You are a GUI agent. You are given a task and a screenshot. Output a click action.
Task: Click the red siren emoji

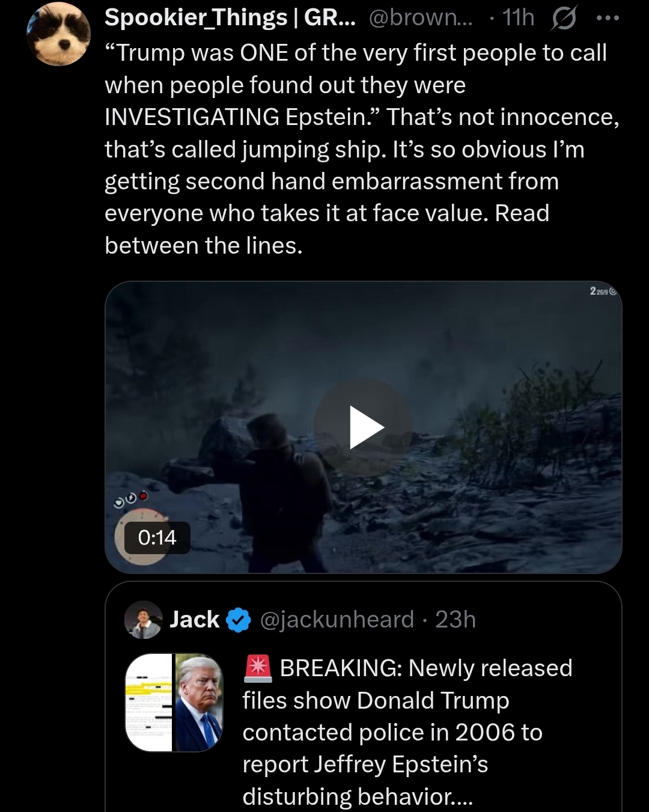(x=258, y=668)
